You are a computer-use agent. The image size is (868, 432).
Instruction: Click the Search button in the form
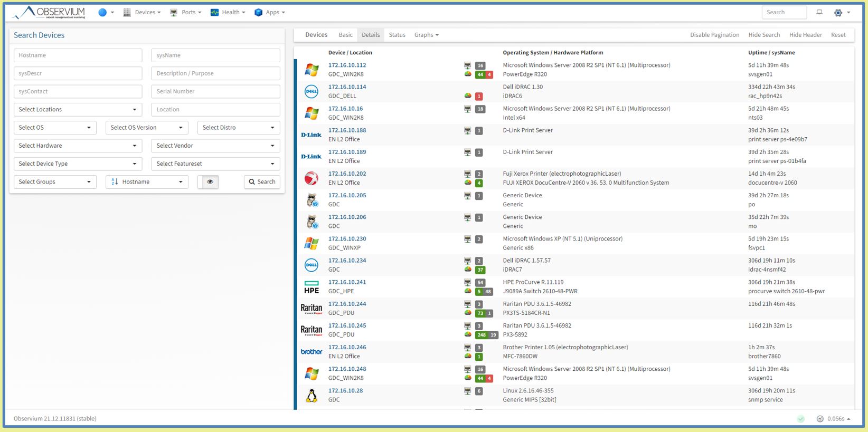point(262,182)
